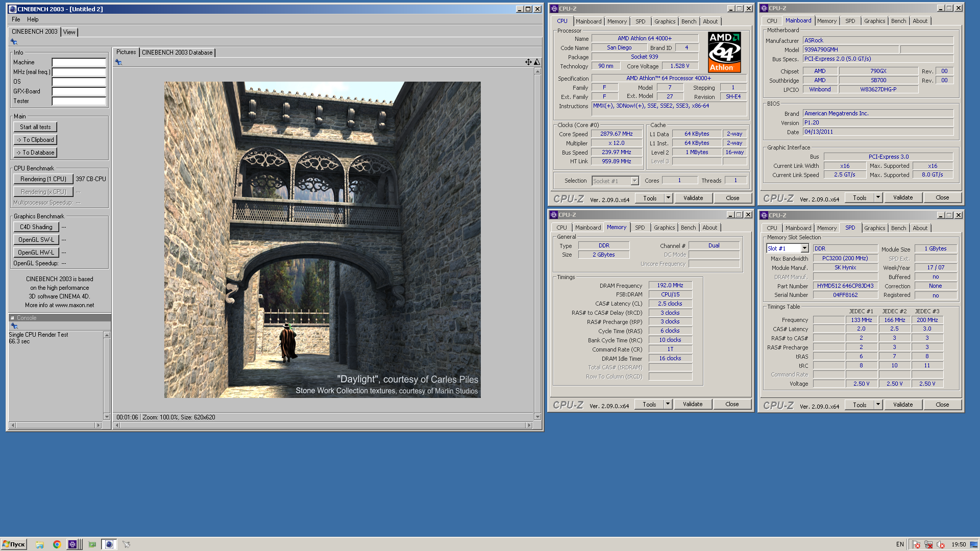
Task: Open the Help menu in CINEBENCH
Action: [x=33, y=19]
